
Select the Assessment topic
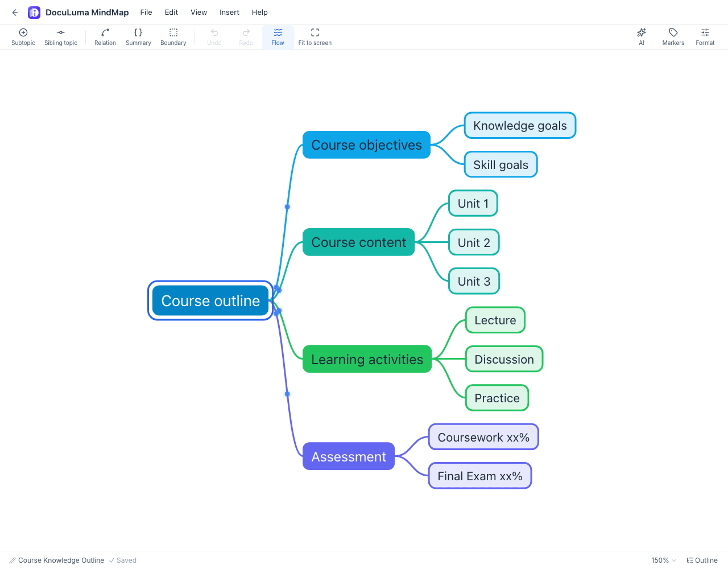[349, 456]
